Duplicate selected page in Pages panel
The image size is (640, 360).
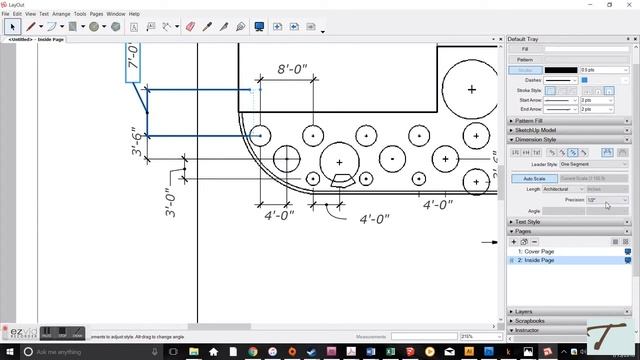(x=524, y=242)
